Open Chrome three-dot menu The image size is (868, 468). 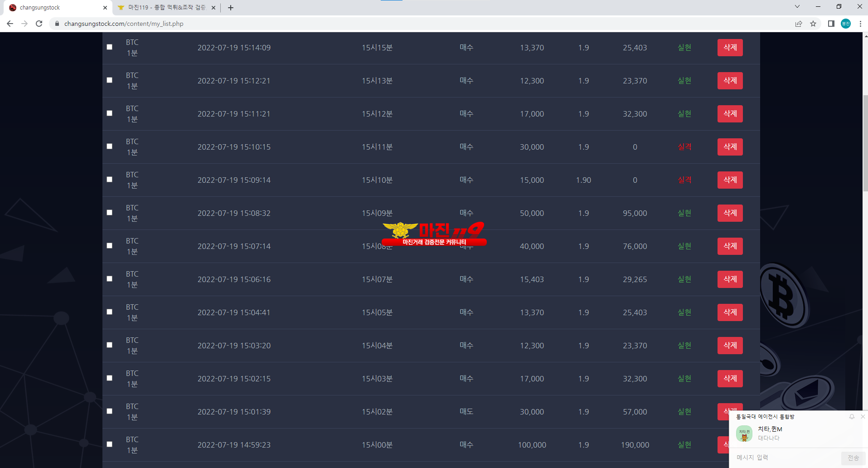tap(860, 24)
